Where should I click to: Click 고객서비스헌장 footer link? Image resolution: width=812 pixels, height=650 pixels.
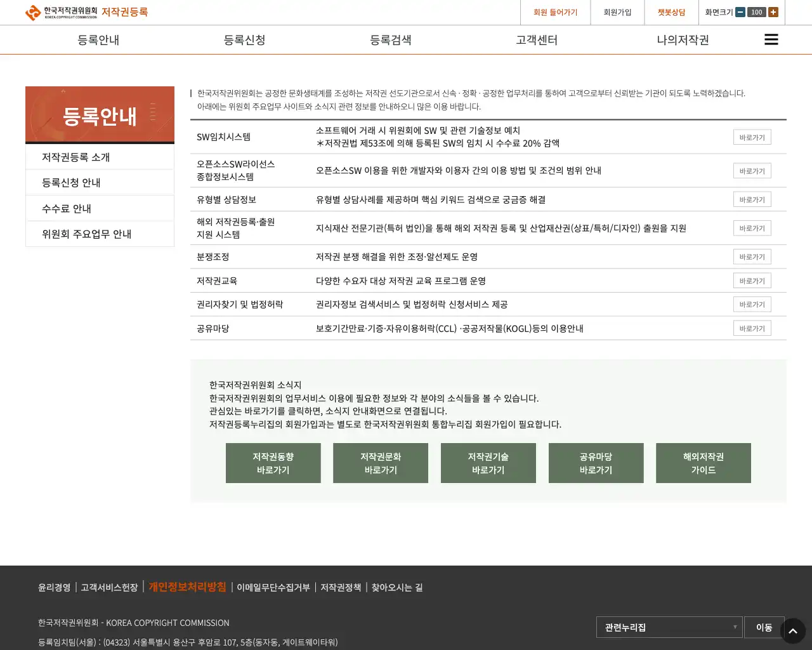tap(109, 588)
